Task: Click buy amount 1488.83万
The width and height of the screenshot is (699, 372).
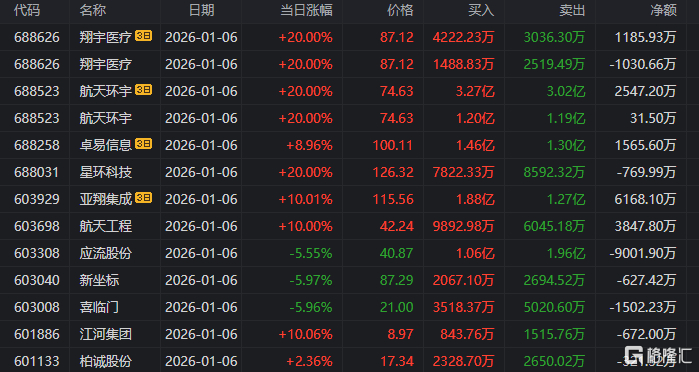Action: click(x=463, y=64)
